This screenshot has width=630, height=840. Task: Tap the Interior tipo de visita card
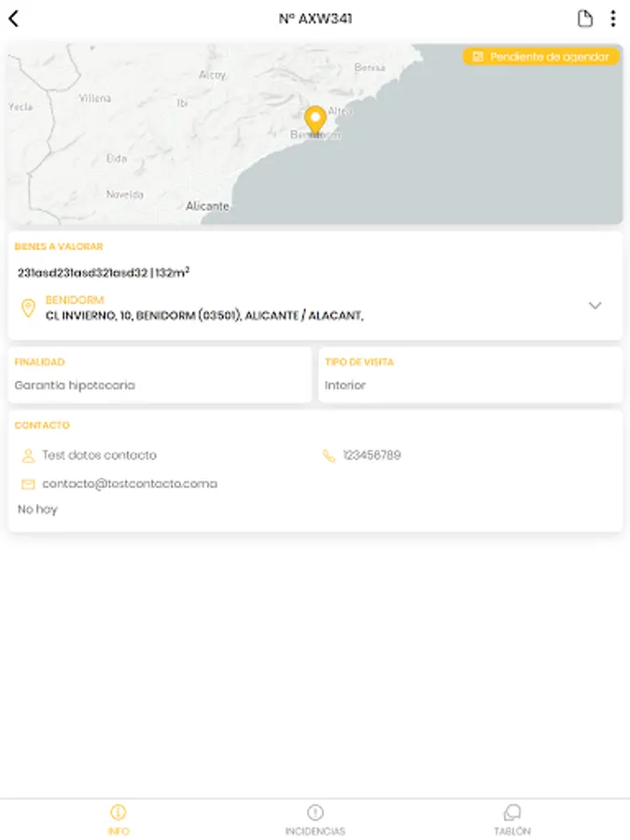pyautogui.click(x=470, y=375)
